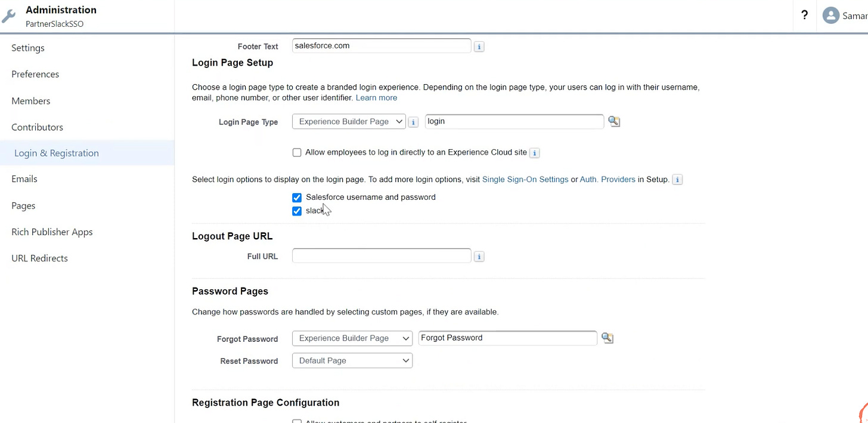Click info icon beside employee login checkbox
Screen dimensions: 868x423
click(535, 153)
